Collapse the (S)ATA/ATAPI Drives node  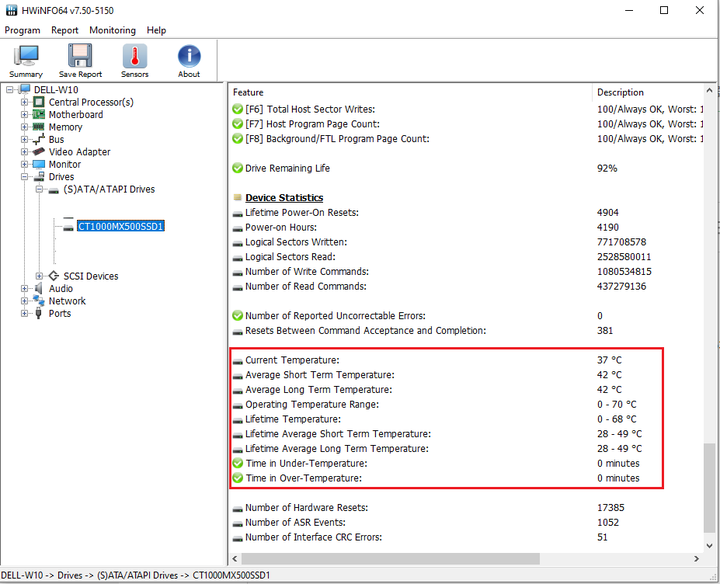pyautogui.click(x=39, y=189)
